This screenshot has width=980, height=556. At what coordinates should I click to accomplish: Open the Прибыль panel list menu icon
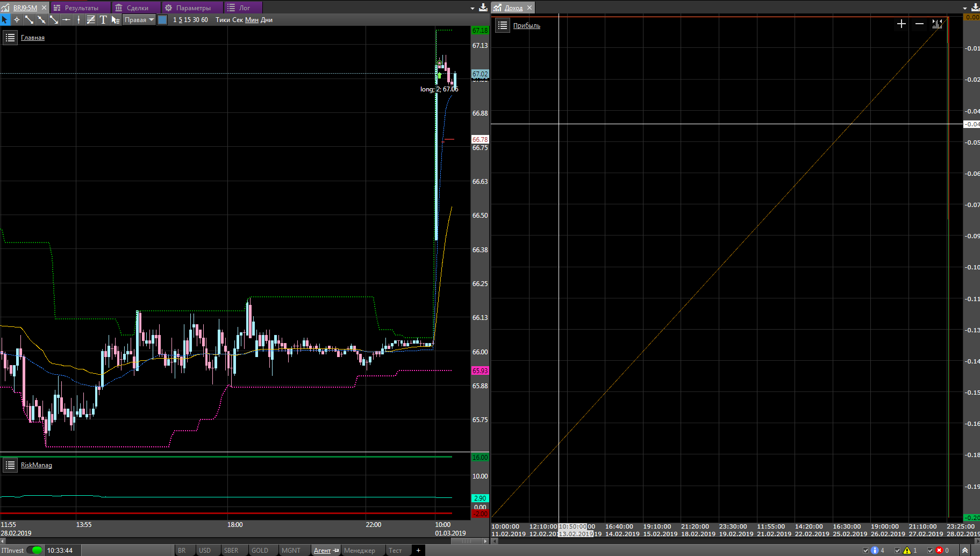click(x=503, y=25)
